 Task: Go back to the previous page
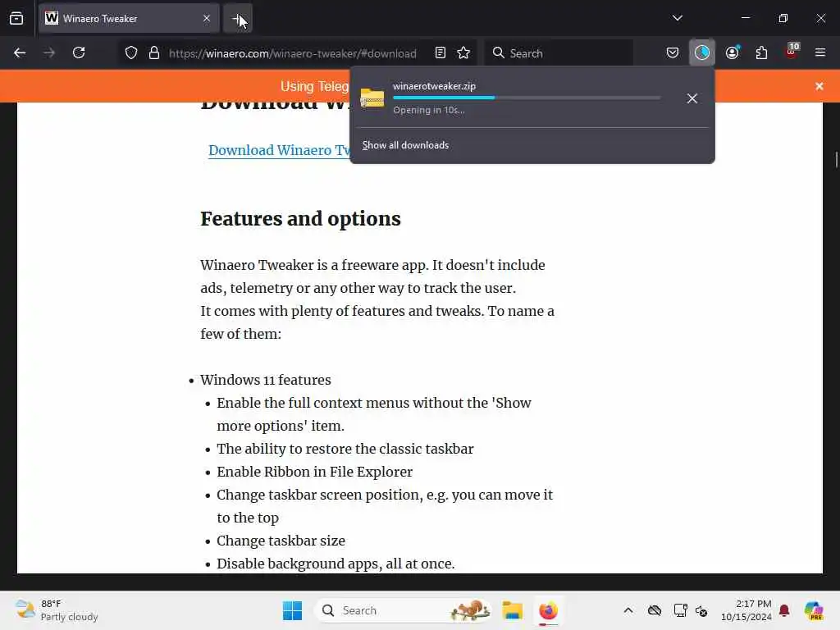pyautogui.click(x=20, y=53)
